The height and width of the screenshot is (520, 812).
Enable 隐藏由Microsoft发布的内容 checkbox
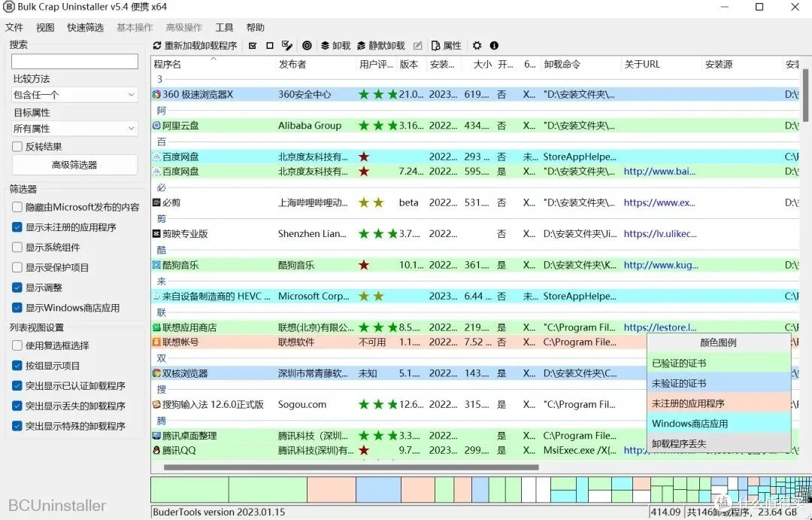pyautogui.click(x=17, y=208)
